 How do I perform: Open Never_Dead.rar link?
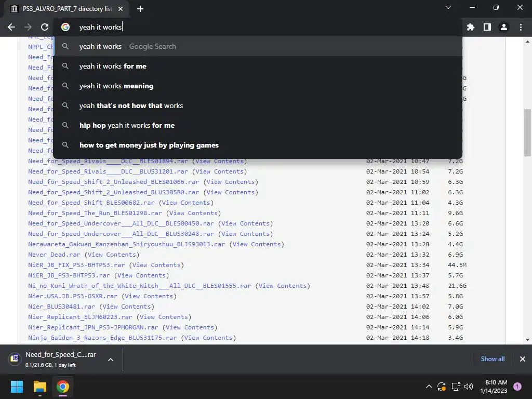(54, 255)
